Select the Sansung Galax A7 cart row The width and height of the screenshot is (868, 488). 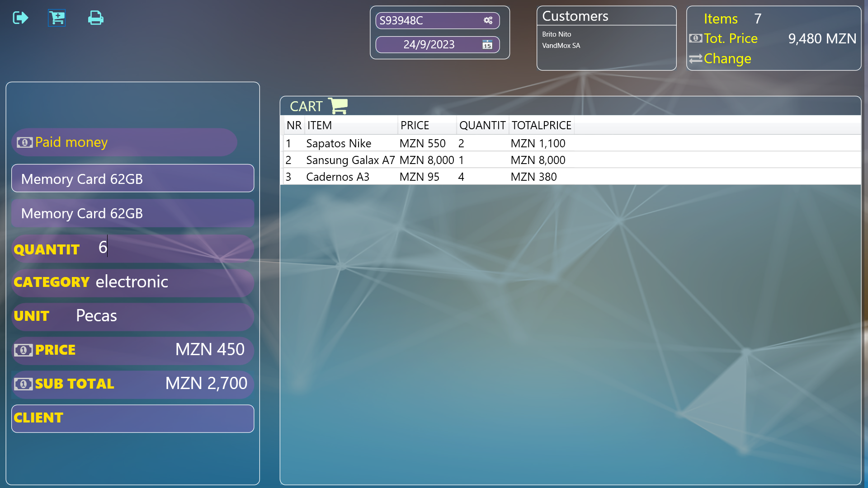coord(350,160)
